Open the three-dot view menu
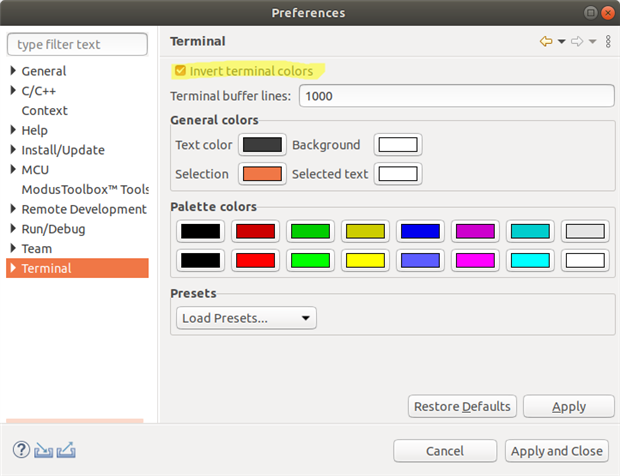 (x=608, y=41)
